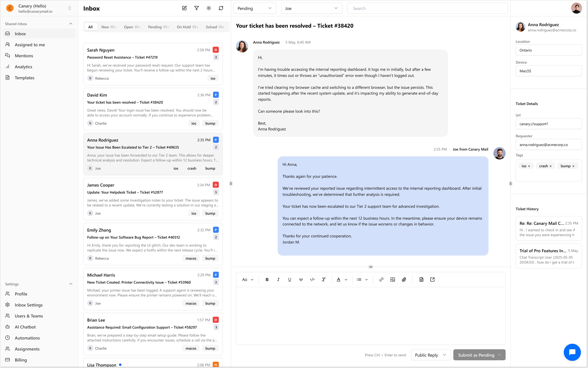
Task: Switch to the Pending tickets tab
Action: pos(158,27)
